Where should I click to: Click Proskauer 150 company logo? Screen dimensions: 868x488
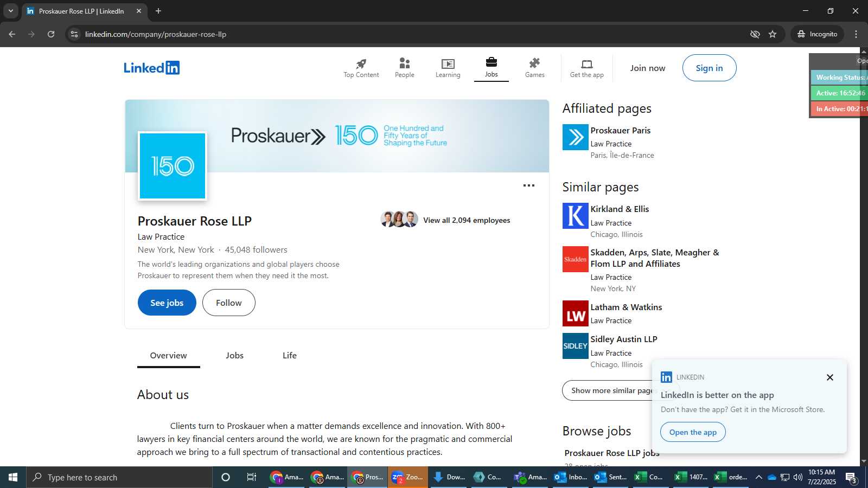[x=173, y=166]
